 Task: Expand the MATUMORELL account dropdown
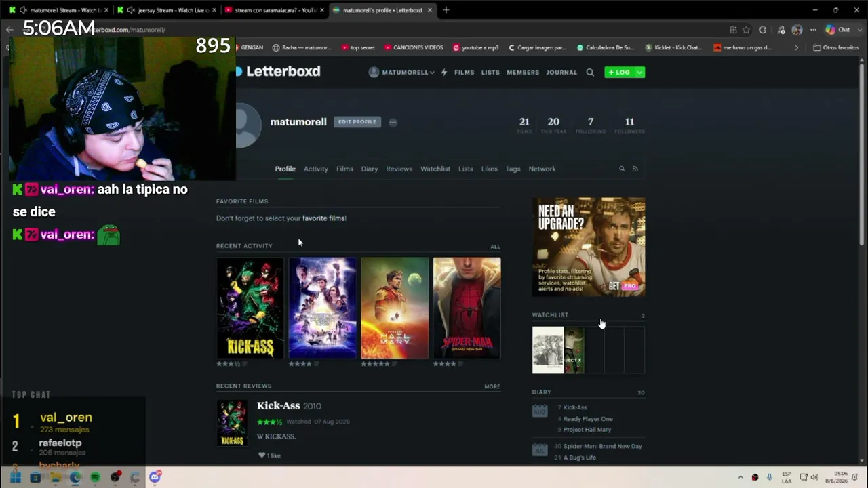[401, 73]
